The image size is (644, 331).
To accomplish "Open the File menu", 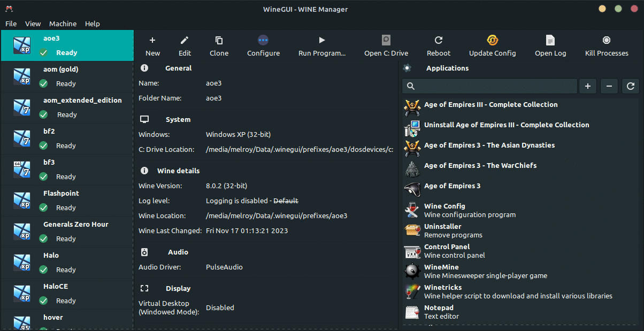I will [x=11, y=24].
